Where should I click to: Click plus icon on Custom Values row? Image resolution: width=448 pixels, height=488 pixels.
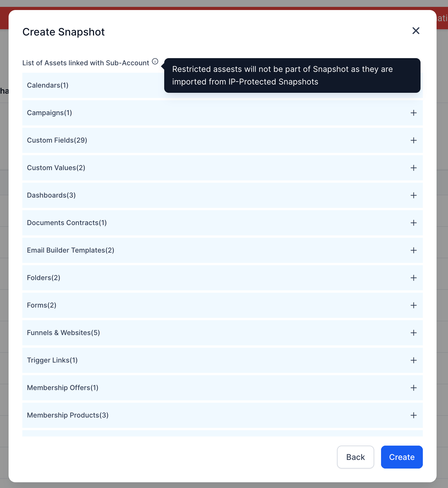coord(413,168)
